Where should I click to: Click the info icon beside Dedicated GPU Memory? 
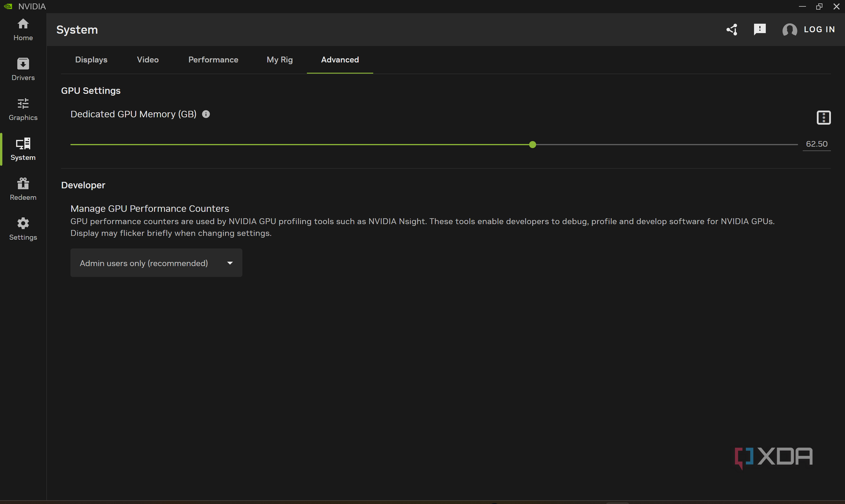[206, 114]
